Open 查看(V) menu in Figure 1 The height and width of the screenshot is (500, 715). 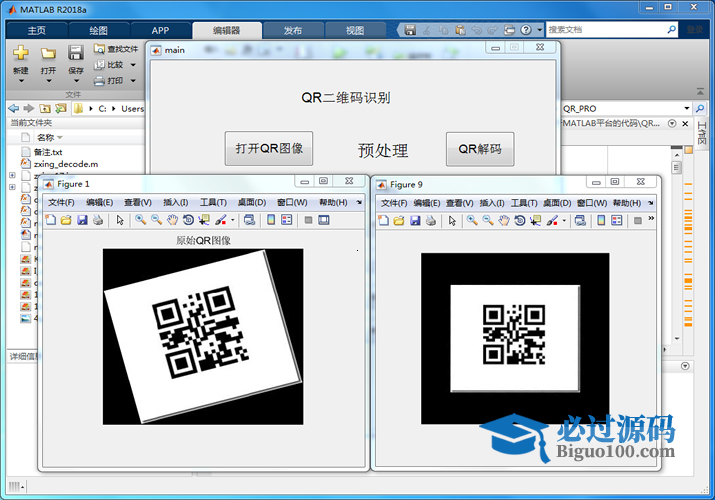pyautogui.click(x=138, y=202)
